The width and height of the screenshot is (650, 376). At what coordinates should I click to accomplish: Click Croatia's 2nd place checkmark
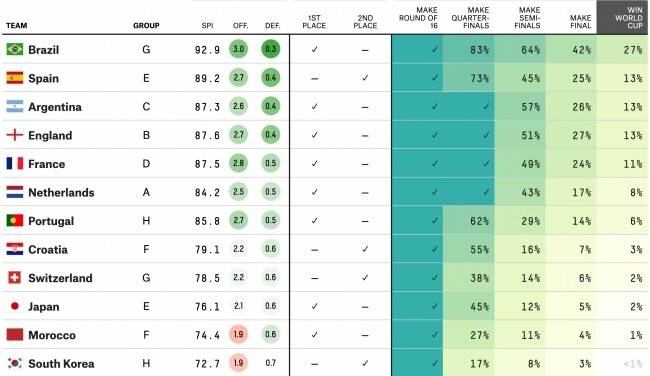(x=365, y=249)
